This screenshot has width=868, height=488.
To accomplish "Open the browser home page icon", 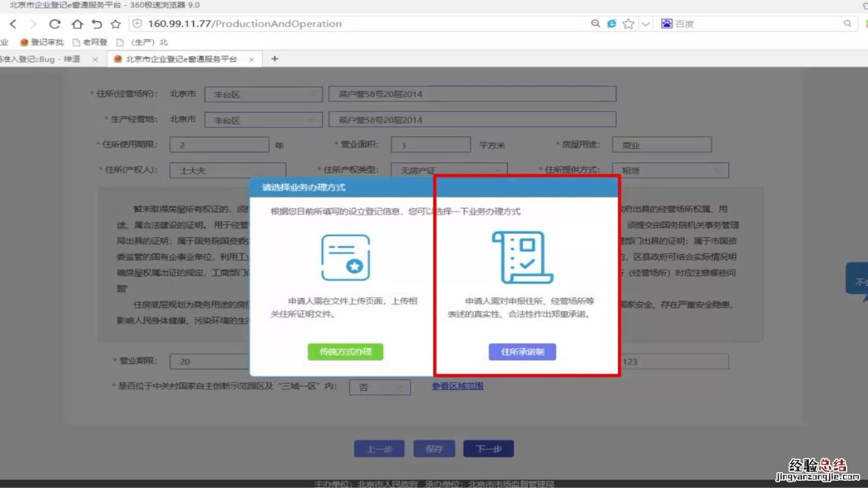I will click(77, 24).
